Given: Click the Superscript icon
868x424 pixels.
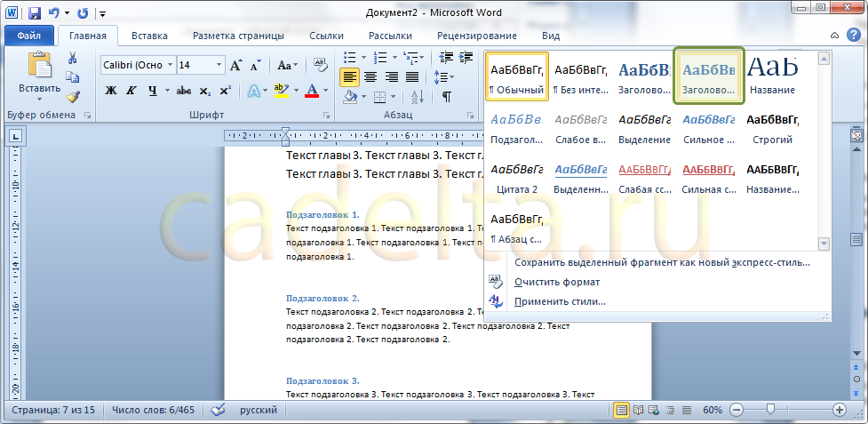Looking at the screenshot, I should (x=225, y=91).
